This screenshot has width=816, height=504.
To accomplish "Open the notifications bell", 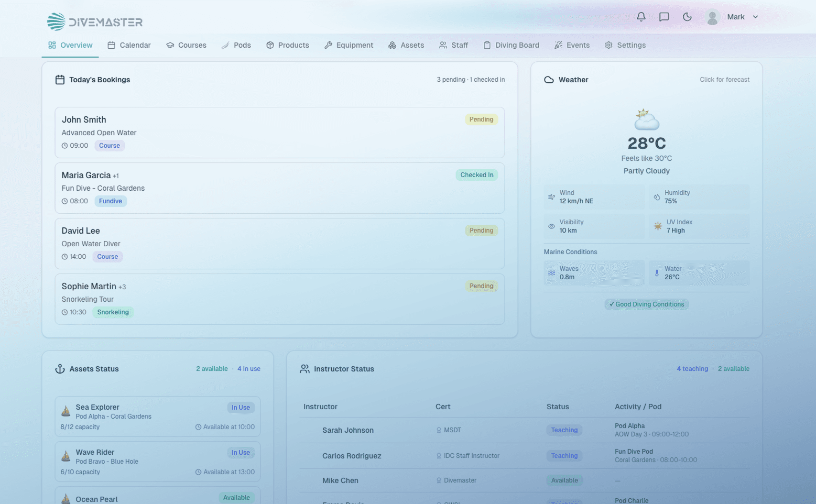I will (x=641, y=16).
